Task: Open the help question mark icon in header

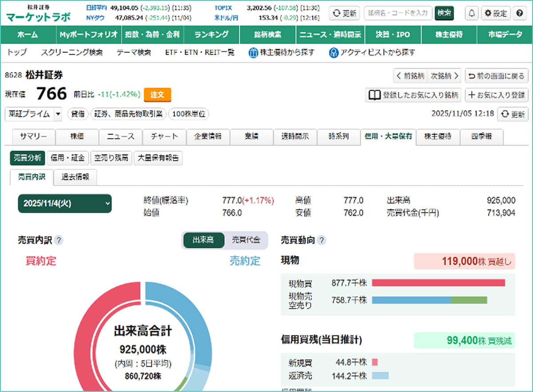Action: pos(519,13)
